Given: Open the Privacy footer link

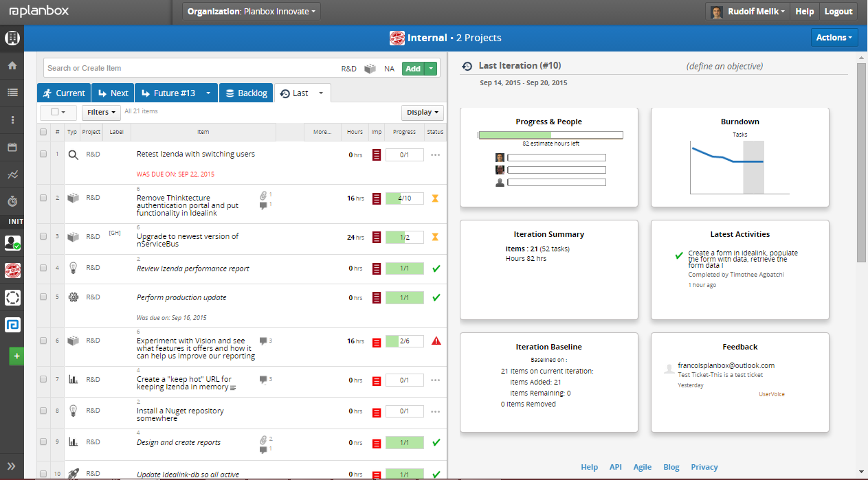Looking at the screenshot, I should coord(704,467).
